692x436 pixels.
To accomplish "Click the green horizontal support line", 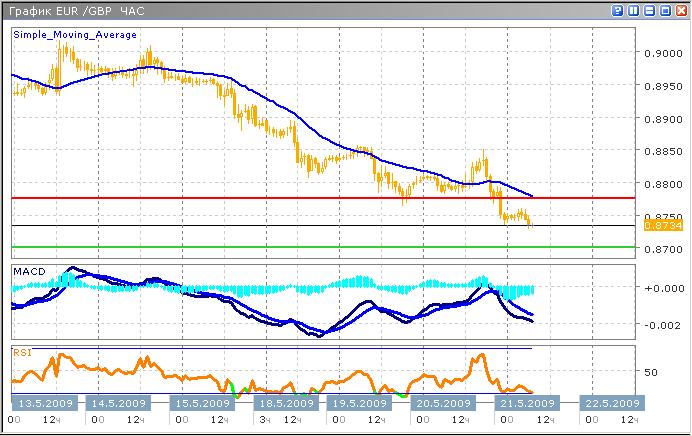I will (x=300, y=246).
